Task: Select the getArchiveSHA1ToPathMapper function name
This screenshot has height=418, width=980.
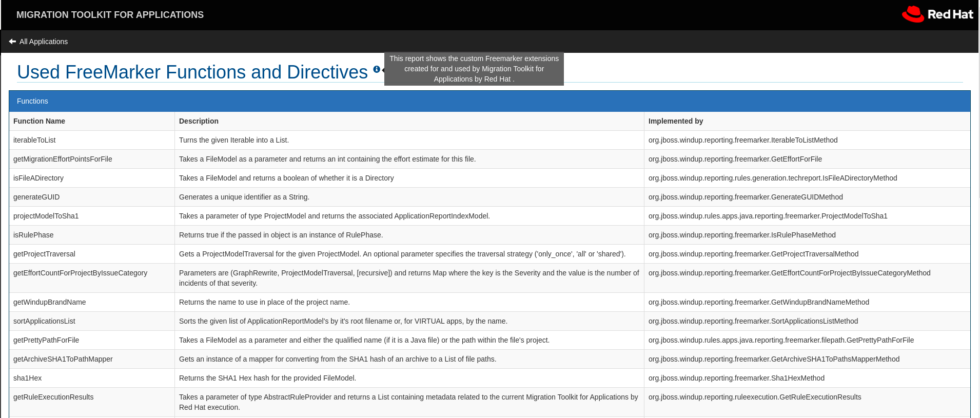Action: (x=63, y=359)
